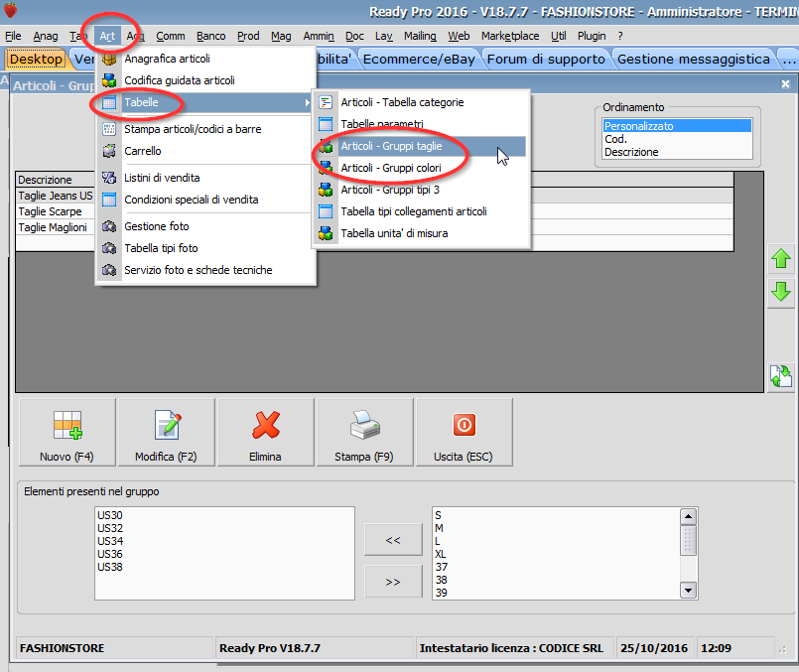799x672 pixels.
Task: Select Personalizzato in Ordinamento list
Action: tap(677, 126)
